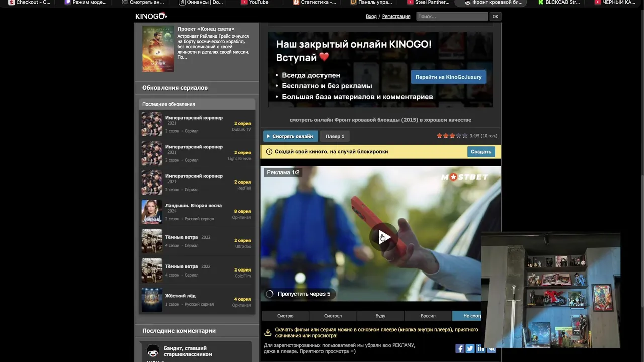Viewport: 644px width, 362px height.
Task: Open 'Императорский коронер' DubLik TV entry
Action: [x=197, y=124]
